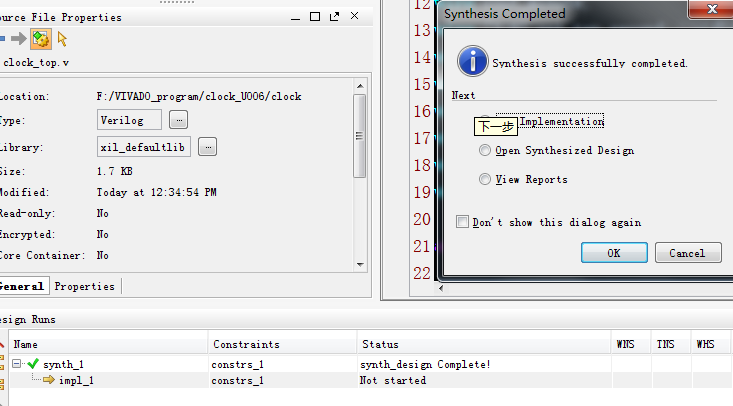Click the xil_defaultlib library field
The width and height of the screenshot is (733, 406).
tap(144, 147)
